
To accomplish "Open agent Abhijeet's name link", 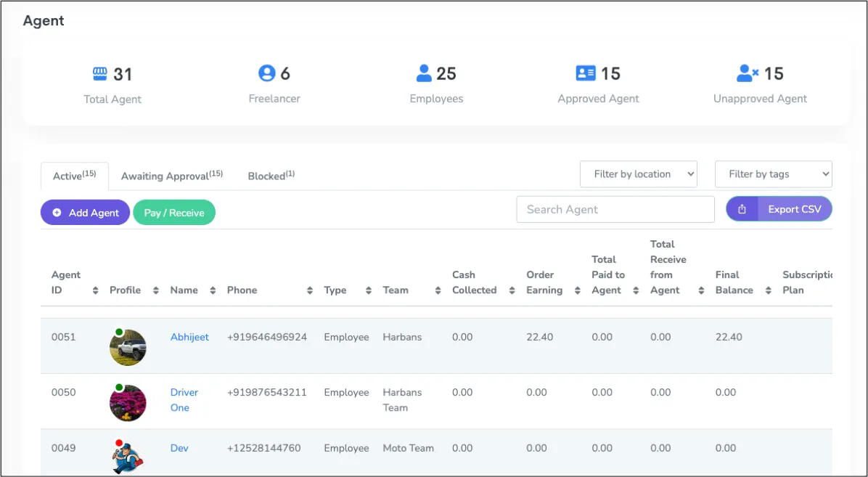I will point(189,337).
